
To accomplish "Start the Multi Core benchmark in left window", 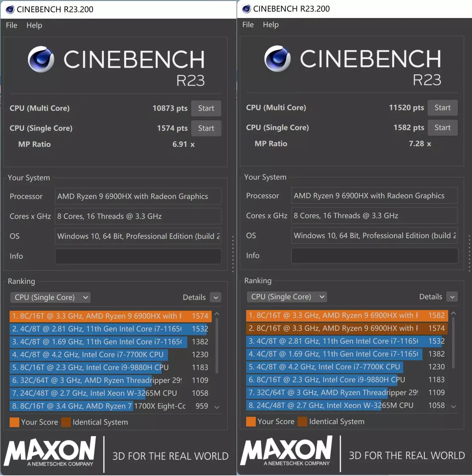I will (x=206, y=108).
